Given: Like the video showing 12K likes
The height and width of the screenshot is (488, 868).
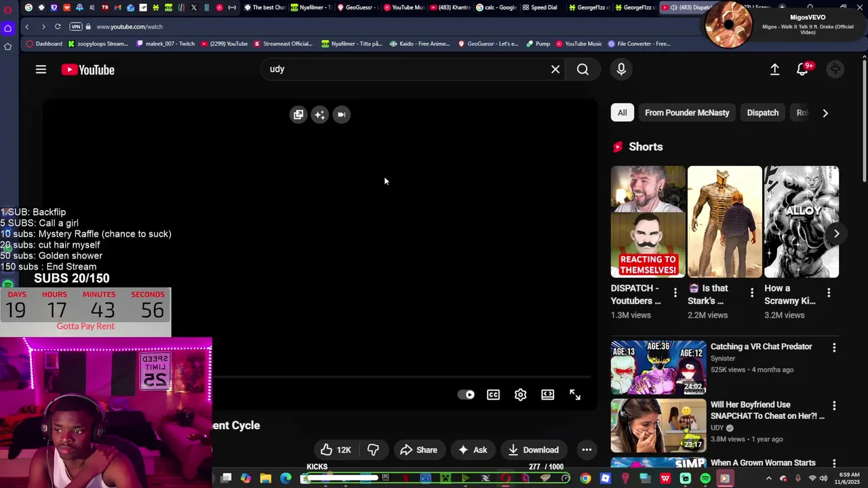Looking at the screenshot, I should (x=336, y=450).
